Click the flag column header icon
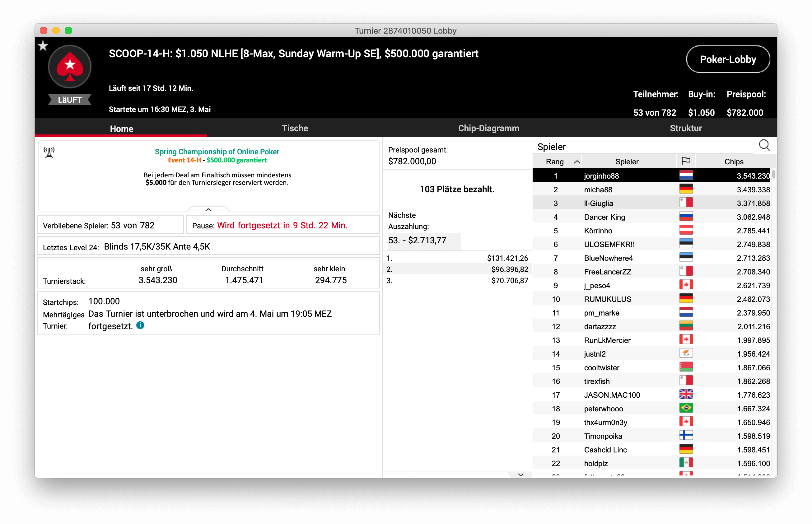Screen dimensions: 812x524 (686, 161)
